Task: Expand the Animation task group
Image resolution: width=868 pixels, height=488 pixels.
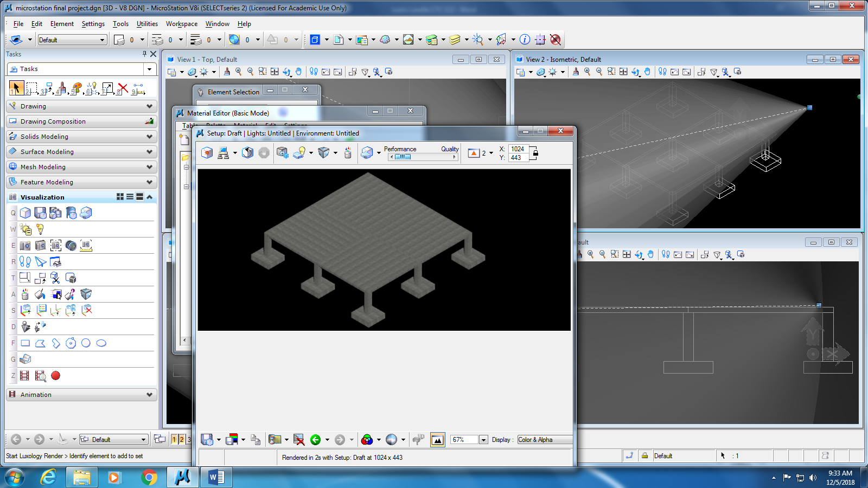Action: (x=149, y=395)
